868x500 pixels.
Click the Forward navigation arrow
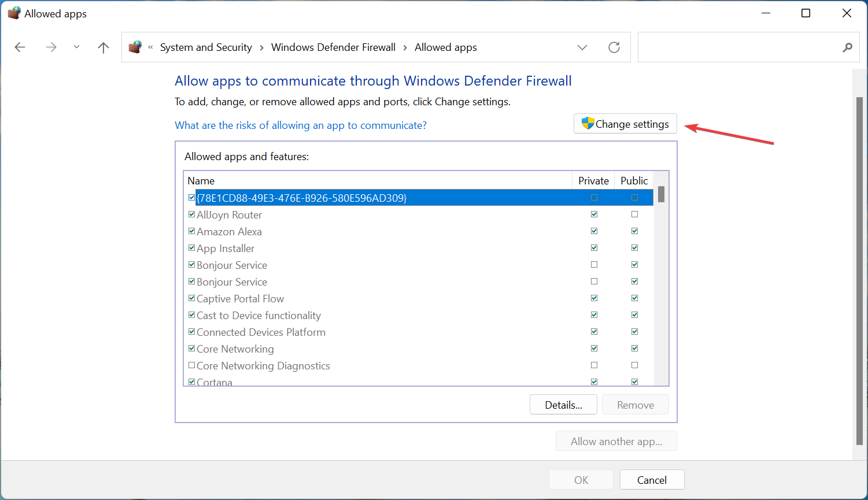pos(51,47)
